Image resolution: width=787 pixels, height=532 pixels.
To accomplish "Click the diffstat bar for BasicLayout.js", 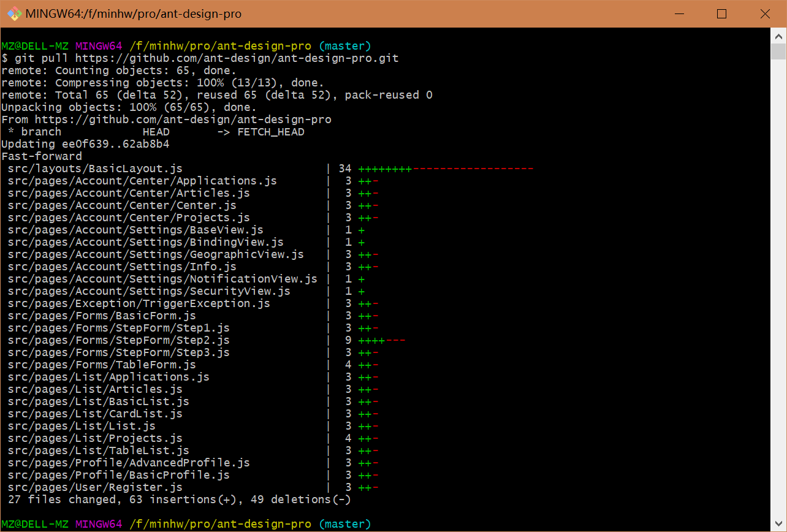I will [446, 169].
